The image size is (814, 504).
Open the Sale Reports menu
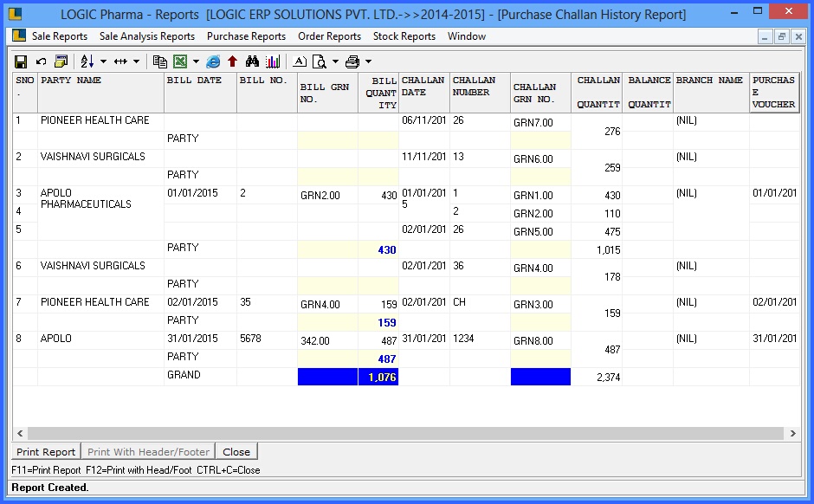click(60, 36)
